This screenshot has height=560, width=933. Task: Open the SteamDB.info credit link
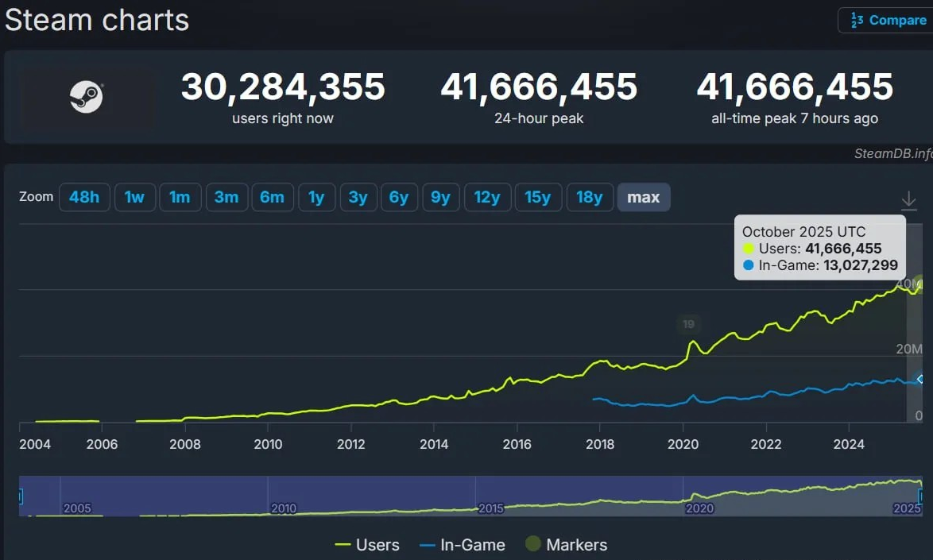pyautogui.click(x=892, y=153)
